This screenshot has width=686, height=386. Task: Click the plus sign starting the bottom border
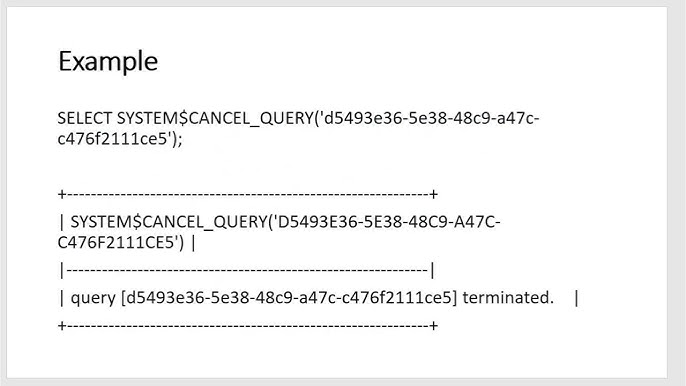[62, 326]
